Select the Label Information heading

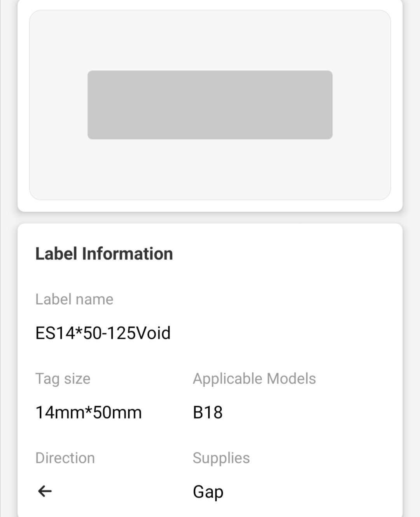(x=104, y=254)
